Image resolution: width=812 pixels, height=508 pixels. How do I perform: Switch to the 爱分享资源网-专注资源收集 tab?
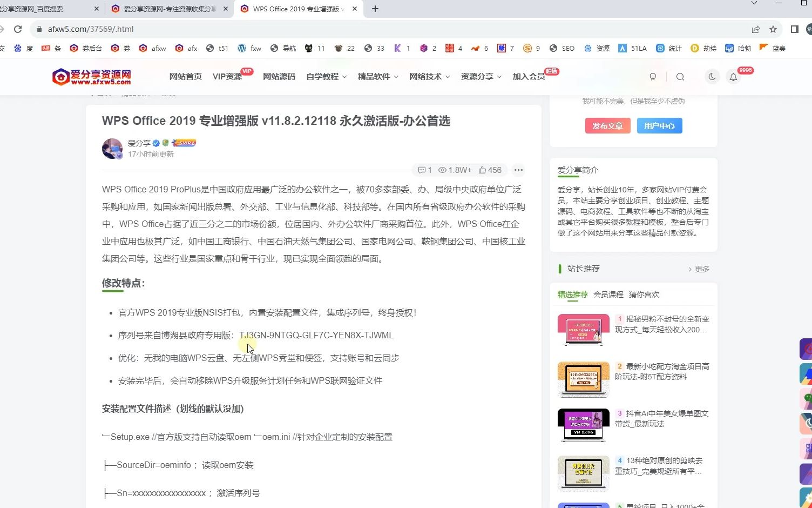coord(170,9)
